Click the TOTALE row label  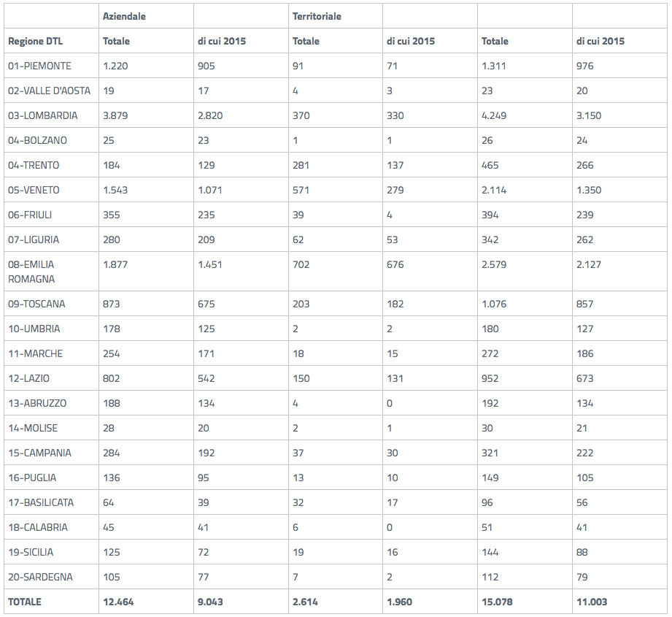[x=25, y=602]
